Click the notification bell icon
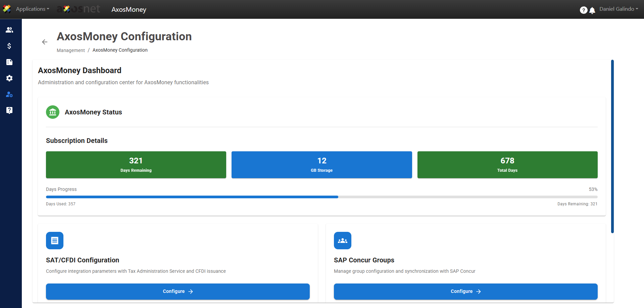Screen dimensions: 644x308 (x=592, y=10)
